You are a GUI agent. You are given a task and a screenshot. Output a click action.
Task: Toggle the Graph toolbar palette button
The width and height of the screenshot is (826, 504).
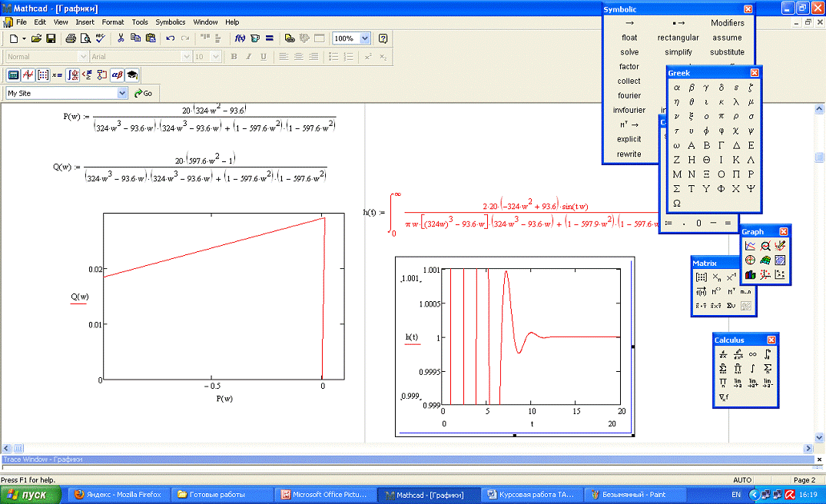point(28,75)
